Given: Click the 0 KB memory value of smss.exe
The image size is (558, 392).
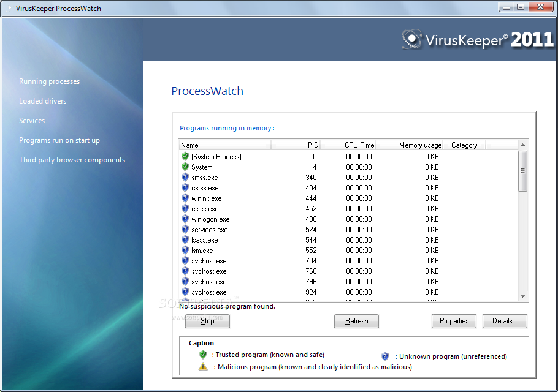Looking at the screenshot, I should coord(432,178).
